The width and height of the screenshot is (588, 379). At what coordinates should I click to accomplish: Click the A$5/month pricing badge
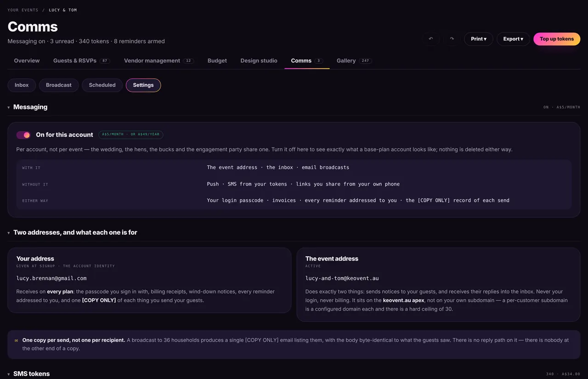[131, 135]
